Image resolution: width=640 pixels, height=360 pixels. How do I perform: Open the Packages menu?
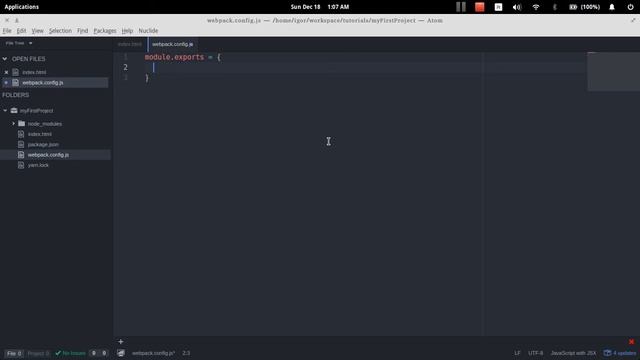click(x=105, y=31)
